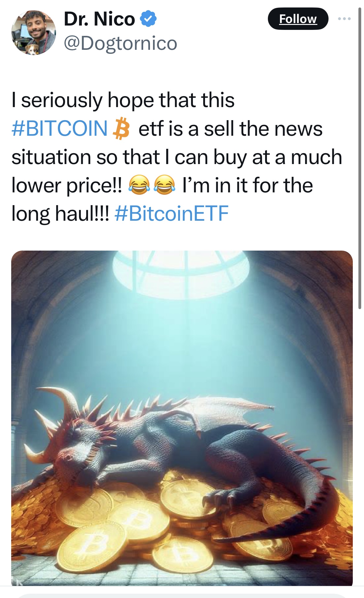Open the three-dot more options menu
Screen dimensions: 364x598
click(x=344, y=19)
